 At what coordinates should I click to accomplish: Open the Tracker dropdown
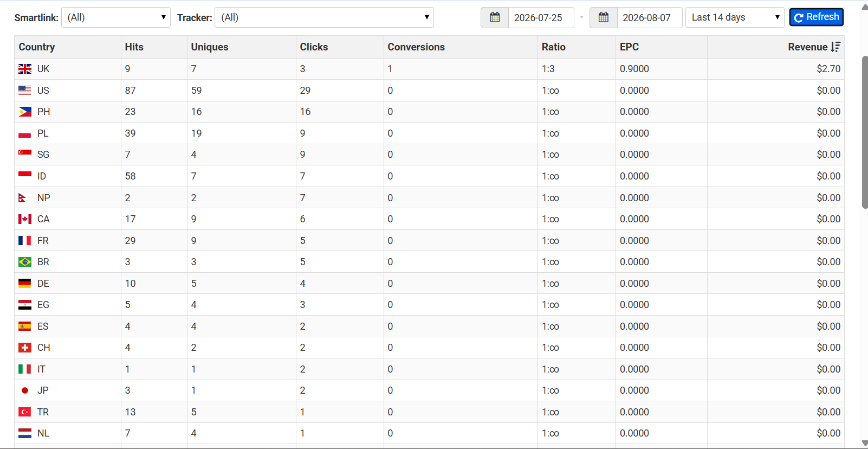point(324,17)
